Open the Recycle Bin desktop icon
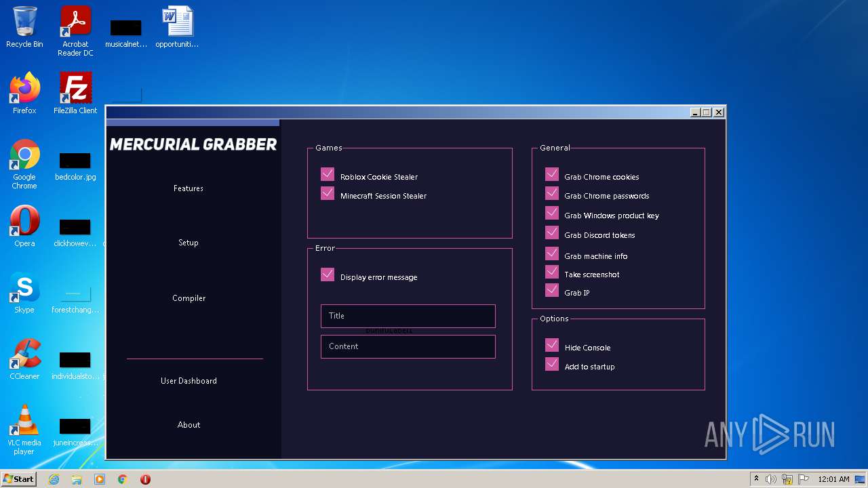The height and width of the screenshot is (488, 868). (x=24, y=27)
